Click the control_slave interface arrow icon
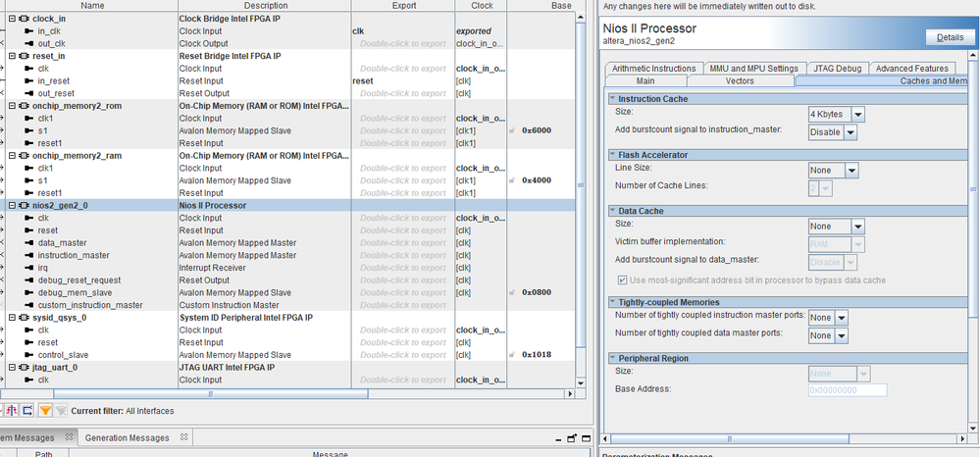The height and width of the screenshot is (457, 980). [x=28, y=355]
